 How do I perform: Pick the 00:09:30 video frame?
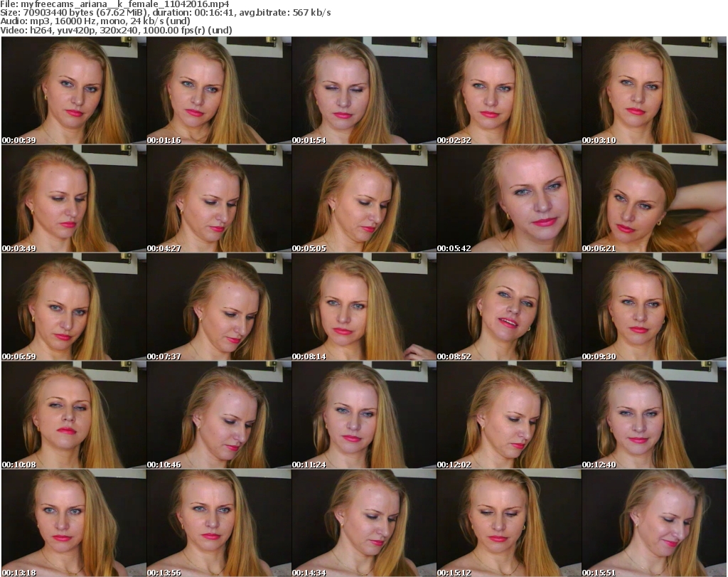(654, 307)
